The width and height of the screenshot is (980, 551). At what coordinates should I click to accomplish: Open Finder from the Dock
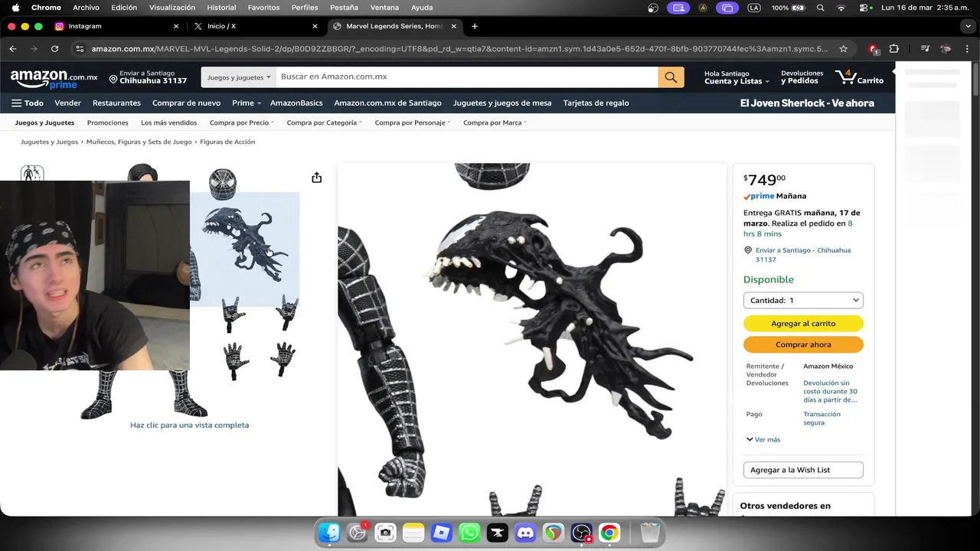click(329, 533)
